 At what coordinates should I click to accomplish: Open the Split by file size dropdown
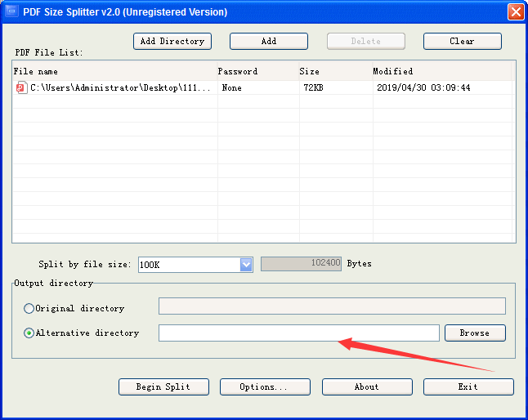click(x=246, y=265)
